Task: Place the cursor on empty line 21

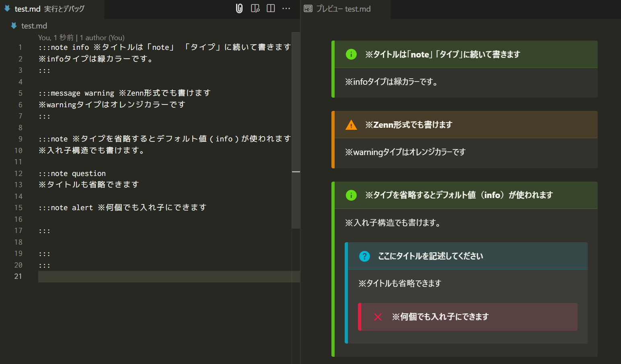Action: [80, 276]
